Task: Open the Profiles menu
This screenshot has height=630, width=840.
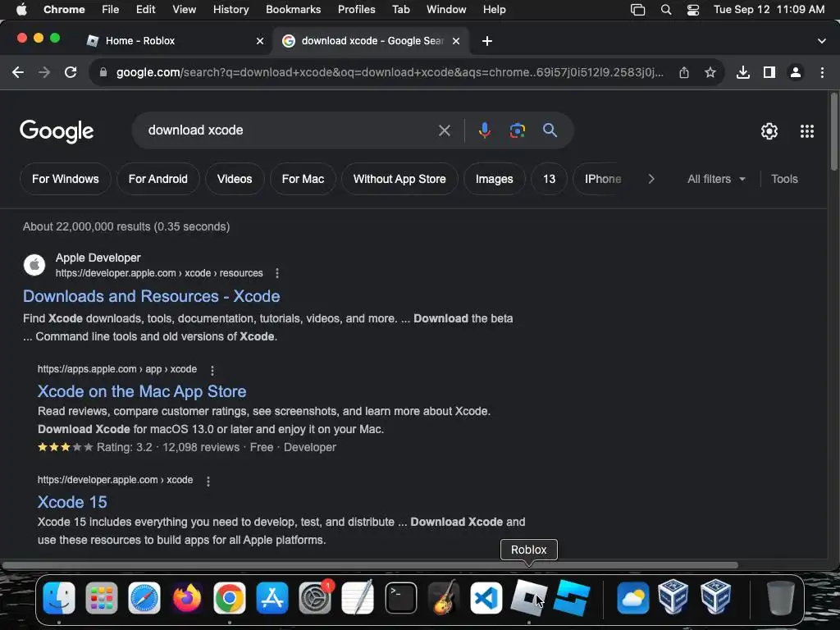Action: pyautogui.click(x=356, y=10)
